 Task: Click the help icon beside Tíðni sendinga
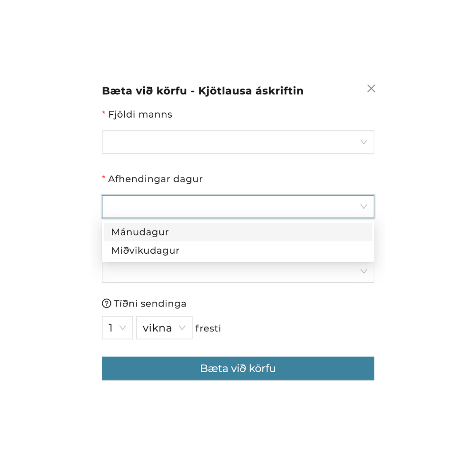coord(107,304)
